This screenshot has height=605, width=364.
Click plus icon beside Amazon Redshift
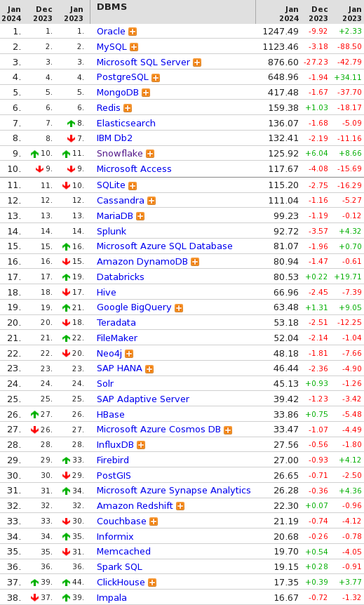tap(180, 506)
